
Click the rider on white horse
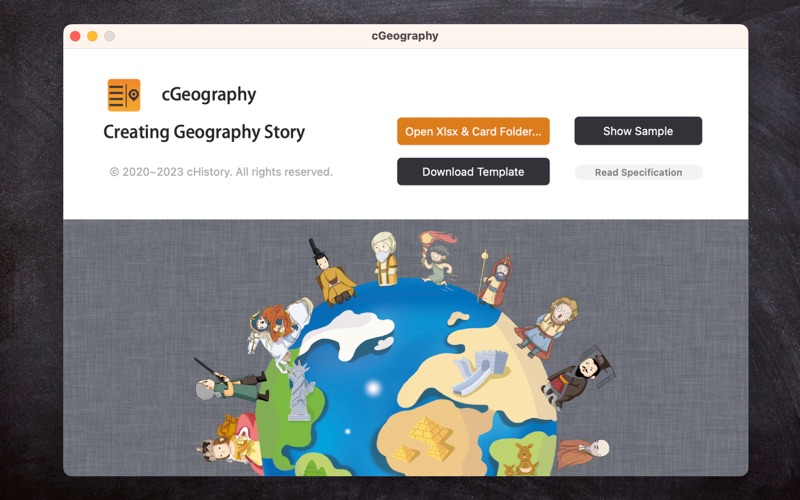click(x=280, y=327)
